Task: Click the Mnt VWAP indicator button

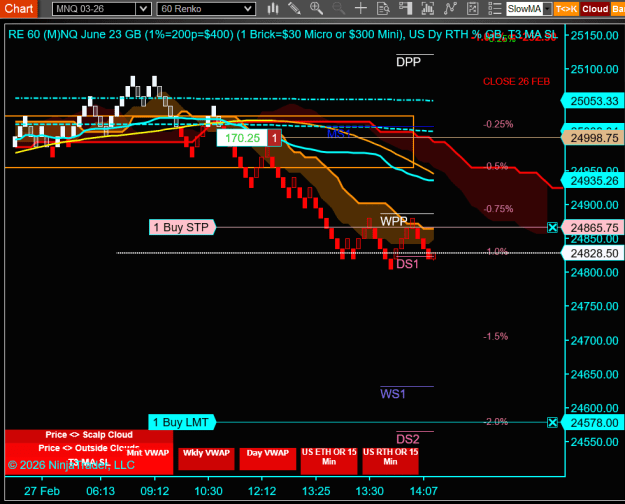Action: pos(148,453)
